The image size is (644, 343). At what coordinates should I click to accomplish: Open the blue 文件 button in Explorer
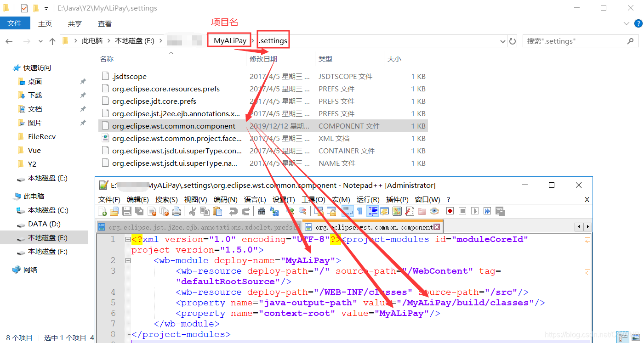point(15,23)
